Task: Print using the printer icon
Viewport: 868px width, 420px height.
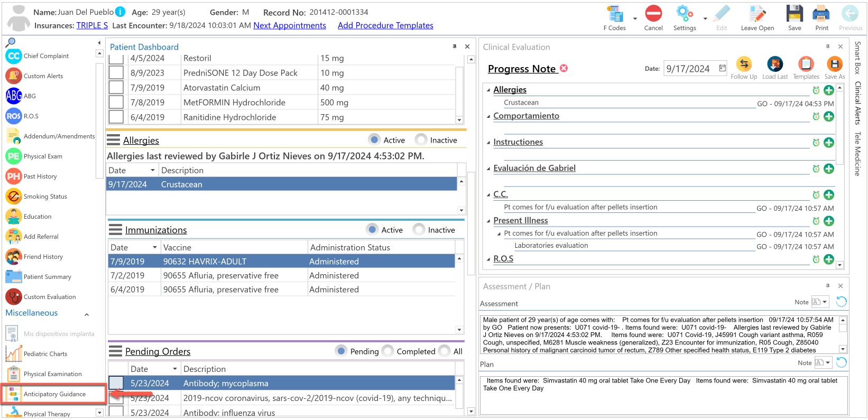Action: pos(821,14)
